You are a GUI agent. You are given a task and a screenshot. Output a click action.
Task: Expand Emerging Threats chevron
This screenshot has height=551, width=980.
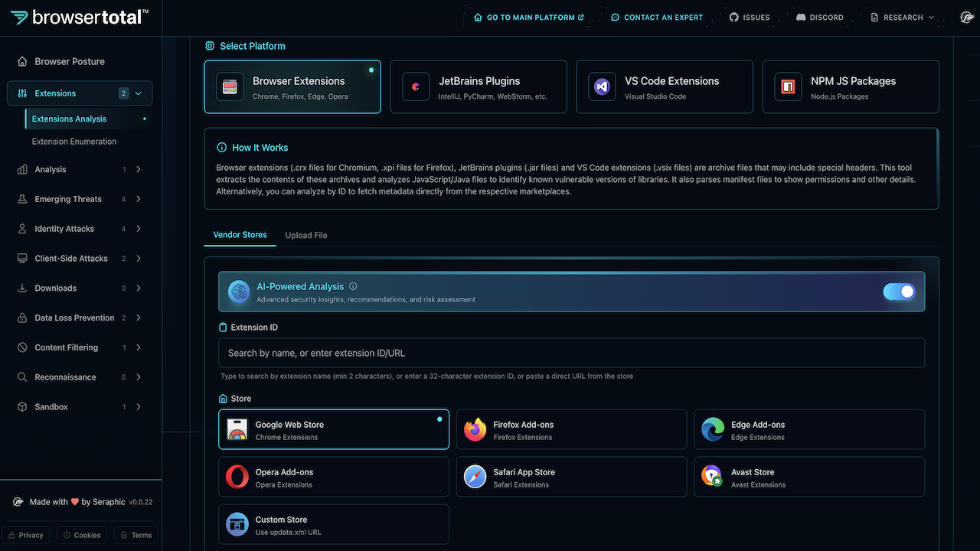pos(139,199)
